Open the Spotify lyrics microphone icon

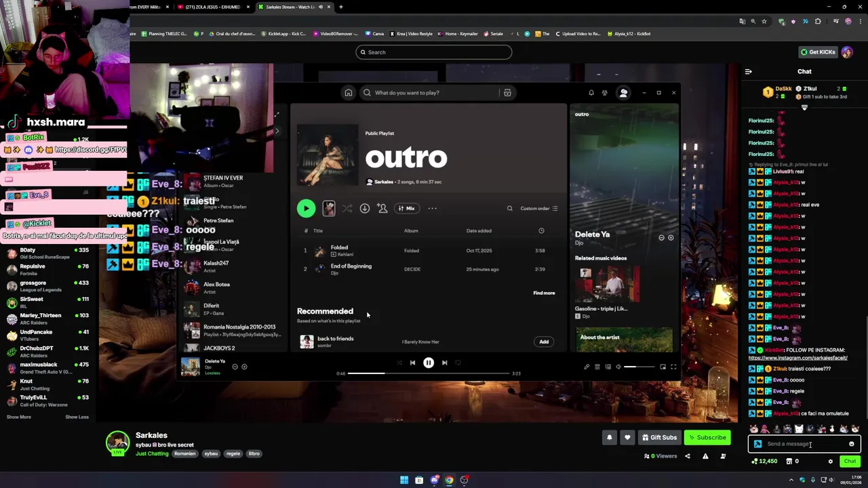point(587,367)
